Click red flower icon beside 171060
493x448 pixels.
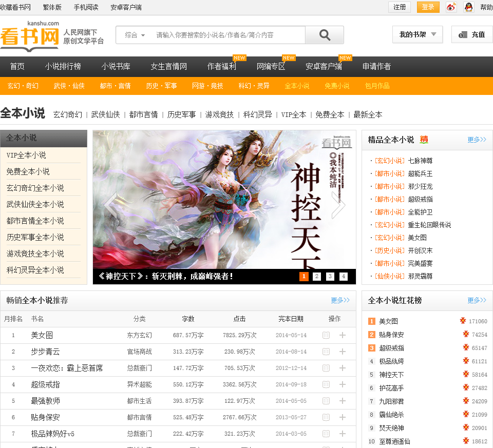463,320
